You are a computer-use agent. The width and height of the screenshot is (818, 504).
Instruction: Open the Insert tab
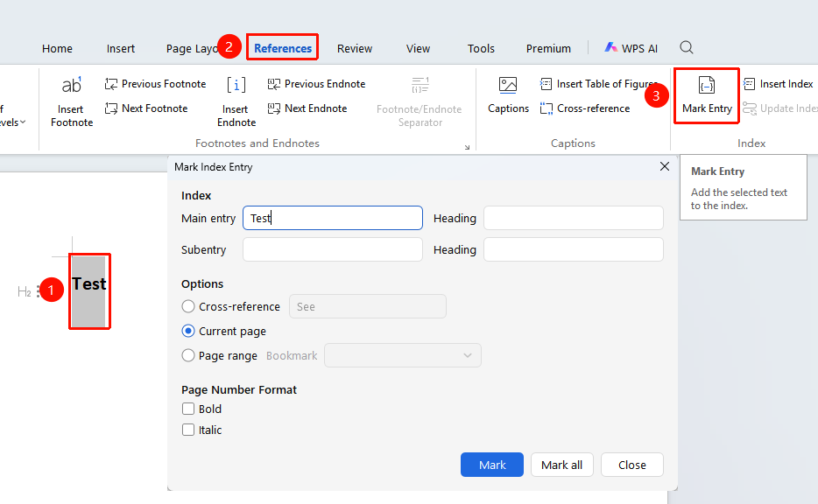tap(121, 48)
